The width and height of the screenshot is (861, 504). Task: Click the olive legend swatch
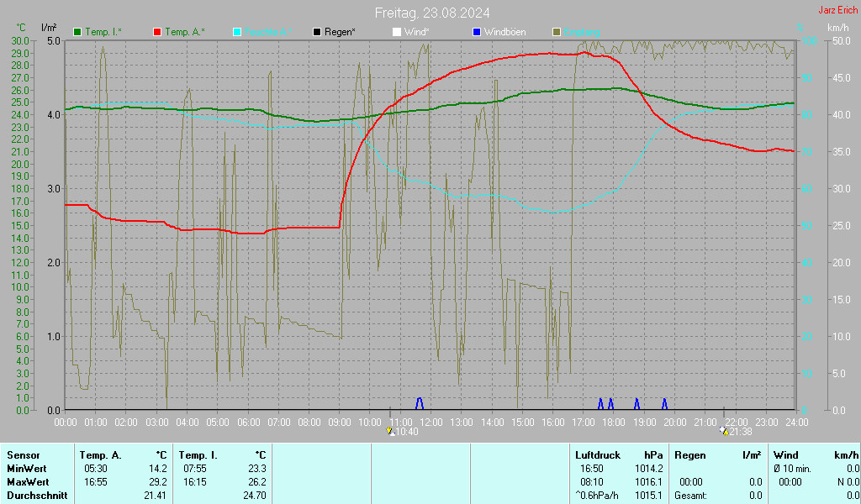click(557, 32)
